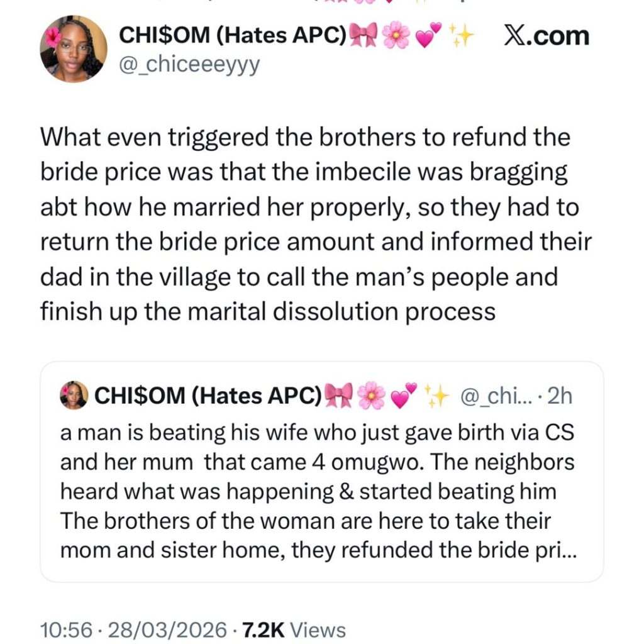
Task: Open the large profile picture of the tweet author
Action: (73, 49)
